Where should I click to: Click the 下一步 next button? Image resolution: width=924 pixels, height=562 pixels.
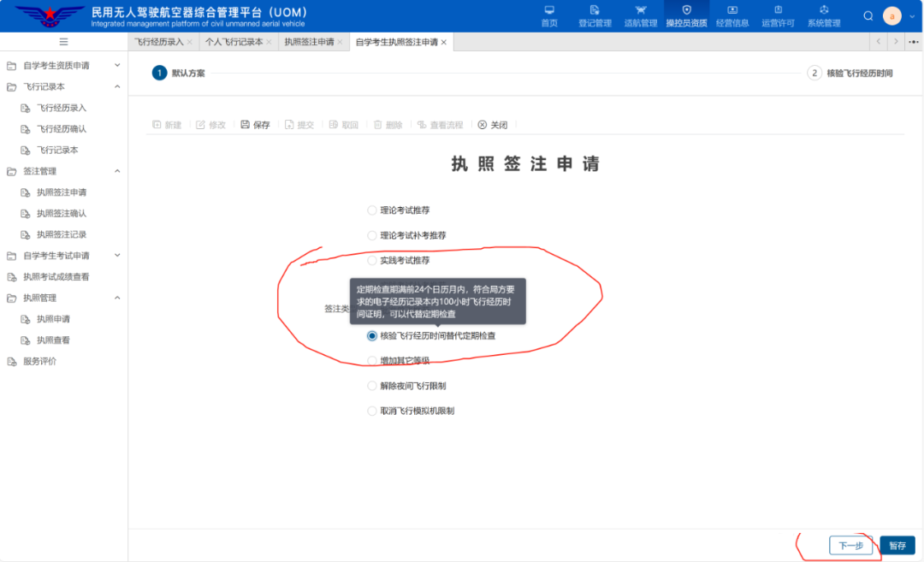[850, 546]
